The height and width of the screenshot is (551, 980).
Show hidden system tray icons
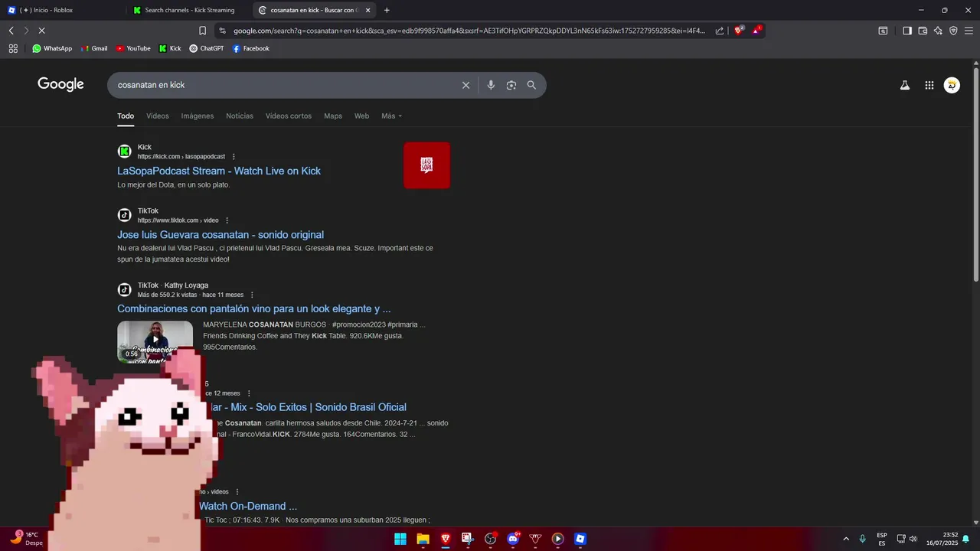(846, 539)
